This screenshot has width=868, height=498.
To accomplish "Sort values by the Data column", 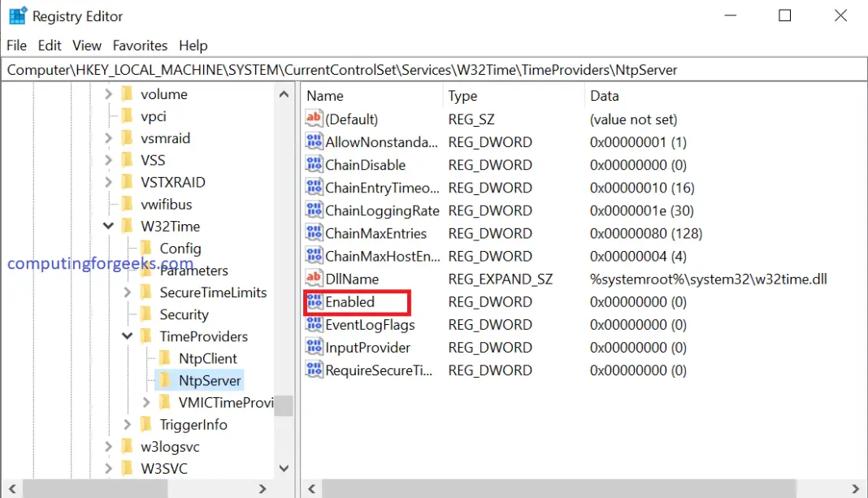I will point(604,96).
